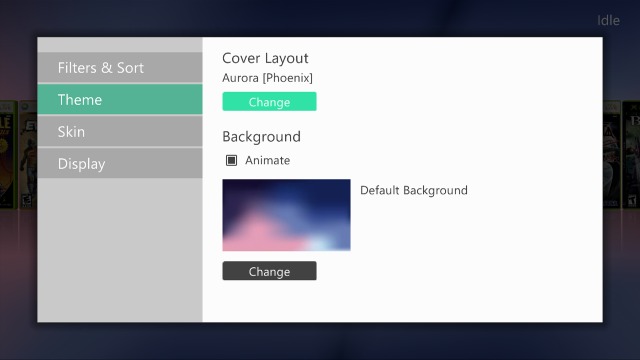This screenshot has width=640, height=360.
Task: Click the ESRB E rating icon on left cover
Action: tap(27, 201)
